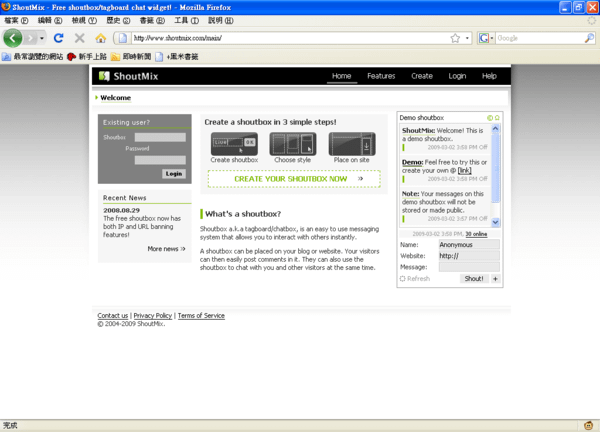Click the search magnifier icon
600x432 pixels.
589,38
